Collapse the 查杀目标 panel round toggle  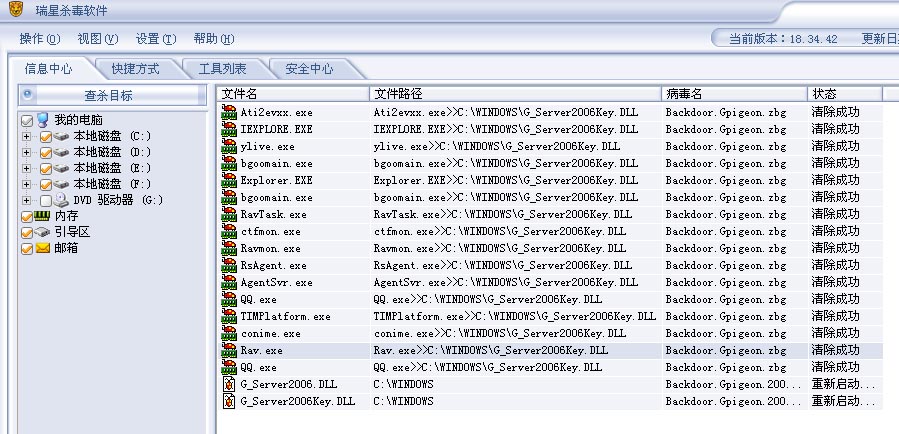point(27,95)
